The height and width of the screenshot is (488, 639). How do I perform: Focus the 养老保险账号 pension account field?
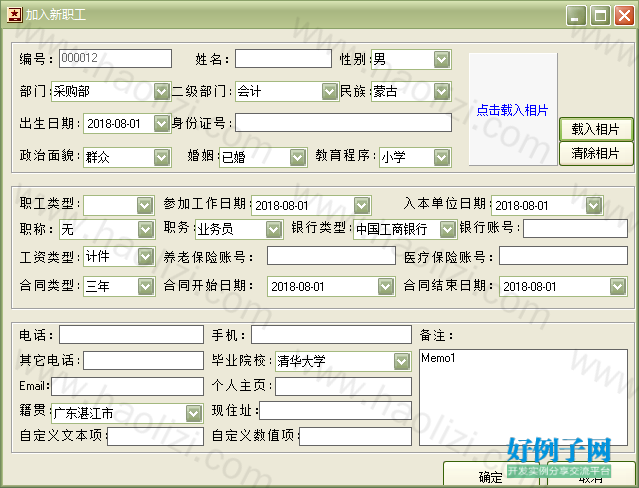331,256
